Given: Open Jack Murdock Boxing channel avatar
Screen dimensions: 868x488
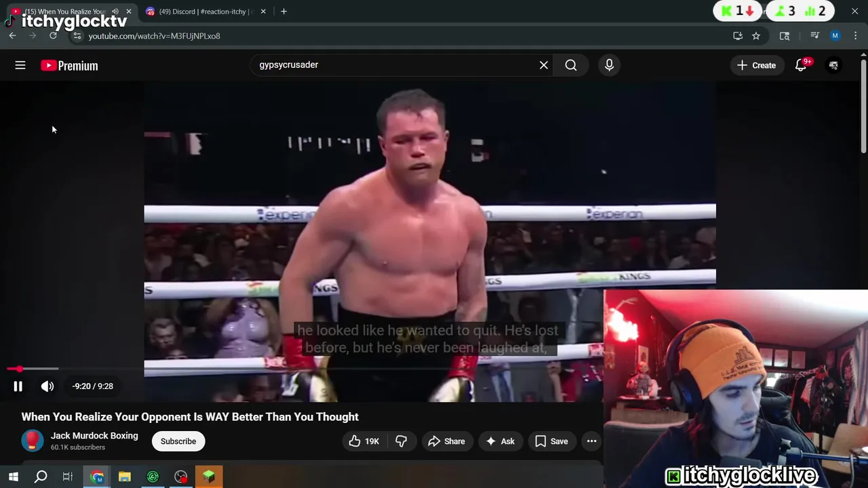Looking at the screenshot, I should (32, 441).
